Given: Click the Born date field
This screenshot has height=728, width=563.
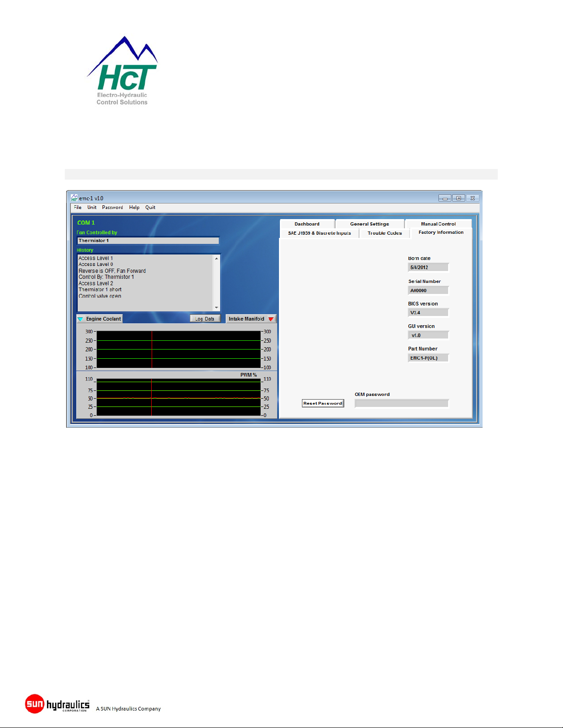Looking at the screenshot, I should tap(428, 267).
